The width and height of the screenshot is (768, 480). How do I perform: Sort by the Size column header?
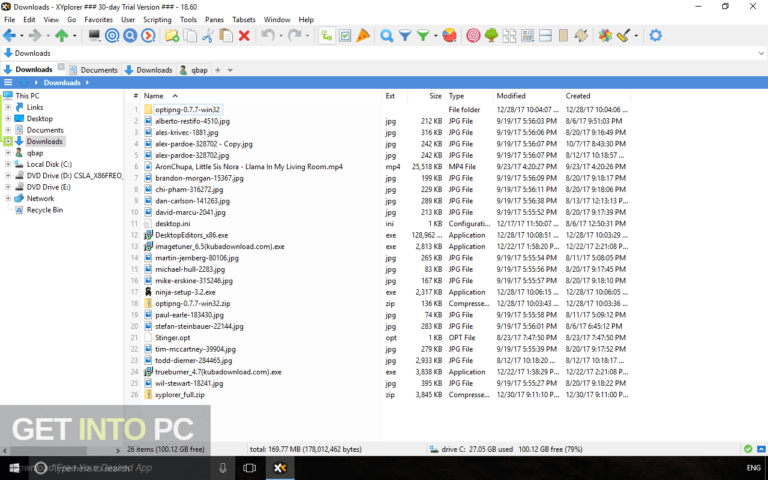pos(426,96)
